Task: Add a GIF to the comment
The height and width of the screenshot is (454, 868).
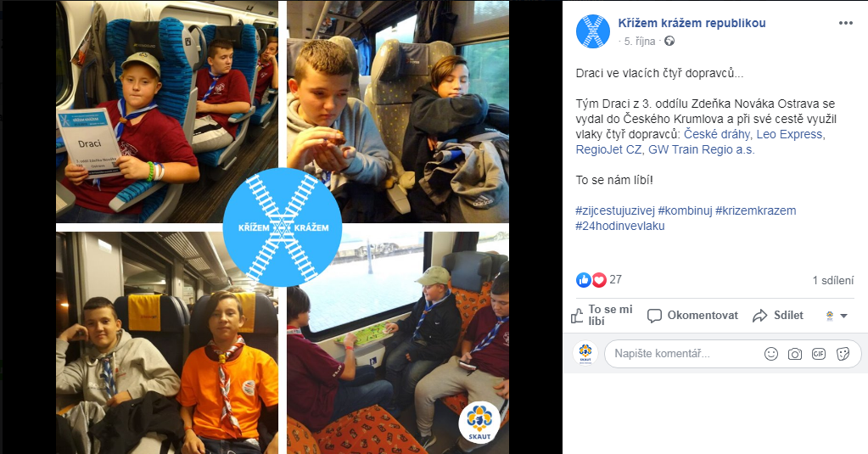Action: point(819,354)
